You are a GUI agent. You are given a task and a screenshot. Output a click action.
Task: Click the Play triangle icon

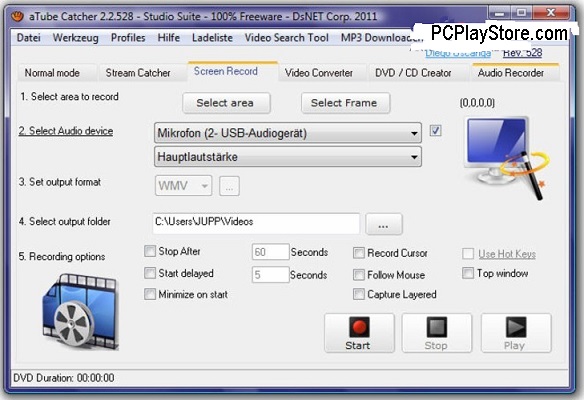tap(516, 327)
